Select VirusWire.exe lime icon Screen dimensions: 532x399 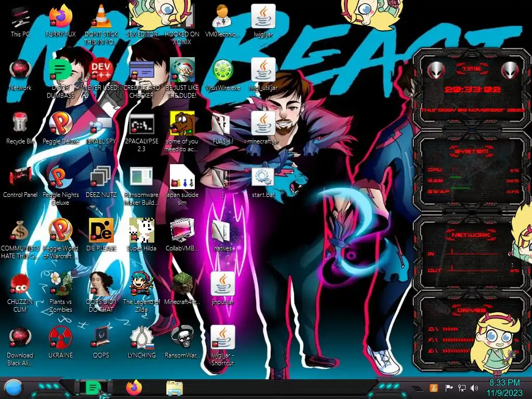coord(222,70)
